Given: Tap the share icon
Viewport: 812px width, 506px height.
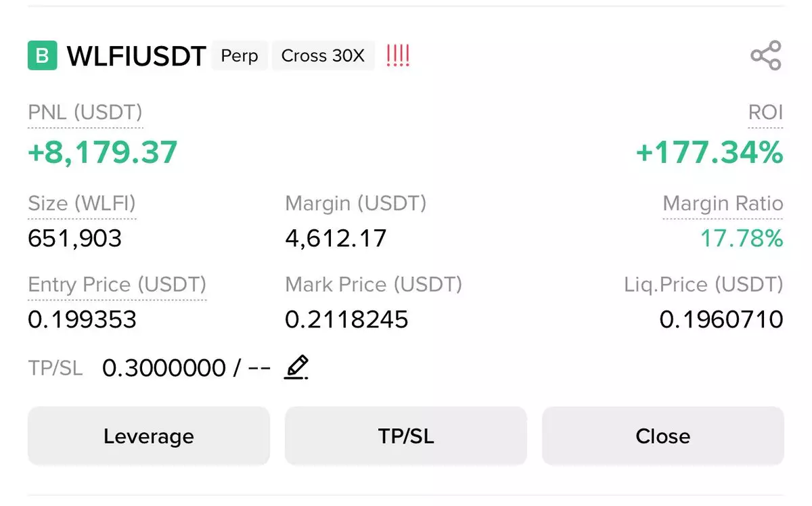Looking at the screenshot, I should (x=766, y=55).
